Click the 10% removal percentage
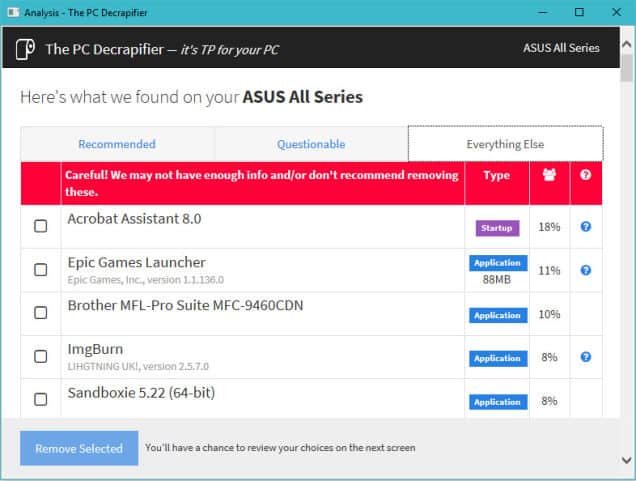Image resolution: width=636 pixels, height=481 pixels. click(549, 314)
